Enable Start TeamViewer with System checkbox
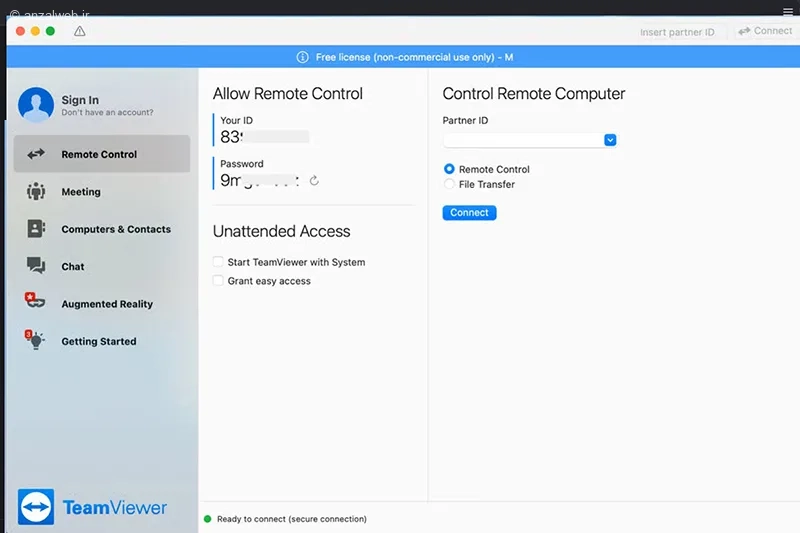Screen dimensions: 800x533 pyautogui.click(x=218, y=262)
